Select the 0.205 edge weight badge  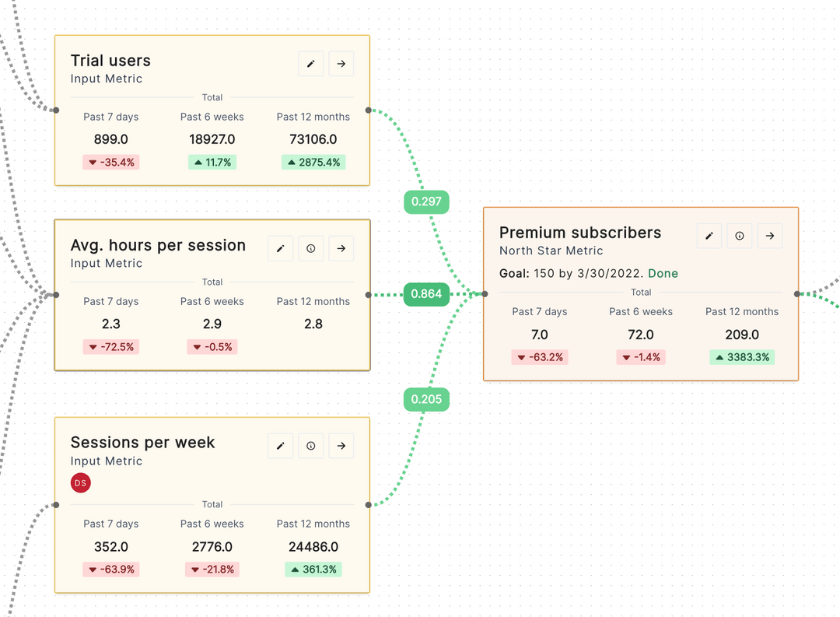[426, 399]
